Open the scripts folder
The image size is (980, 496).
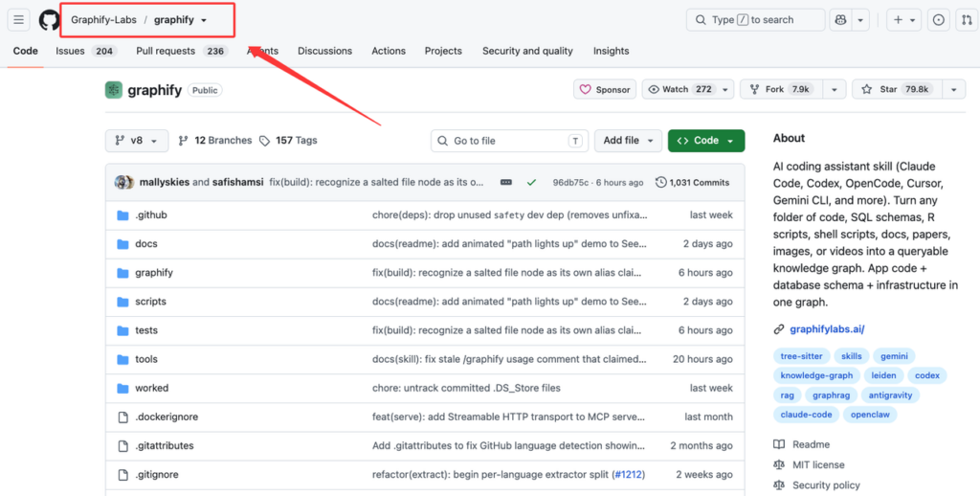click(x=150, y=302)
